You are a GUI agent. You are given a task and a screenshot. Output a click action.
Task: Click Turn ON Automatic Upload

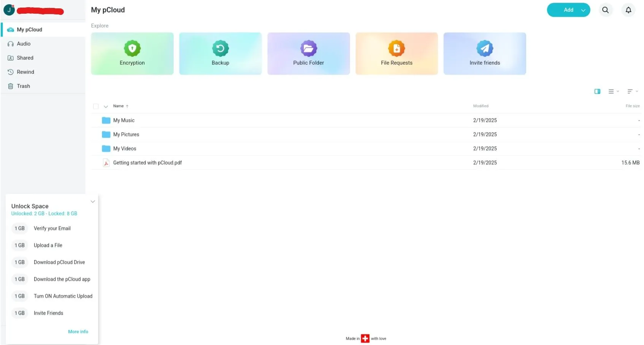[63, 296]
